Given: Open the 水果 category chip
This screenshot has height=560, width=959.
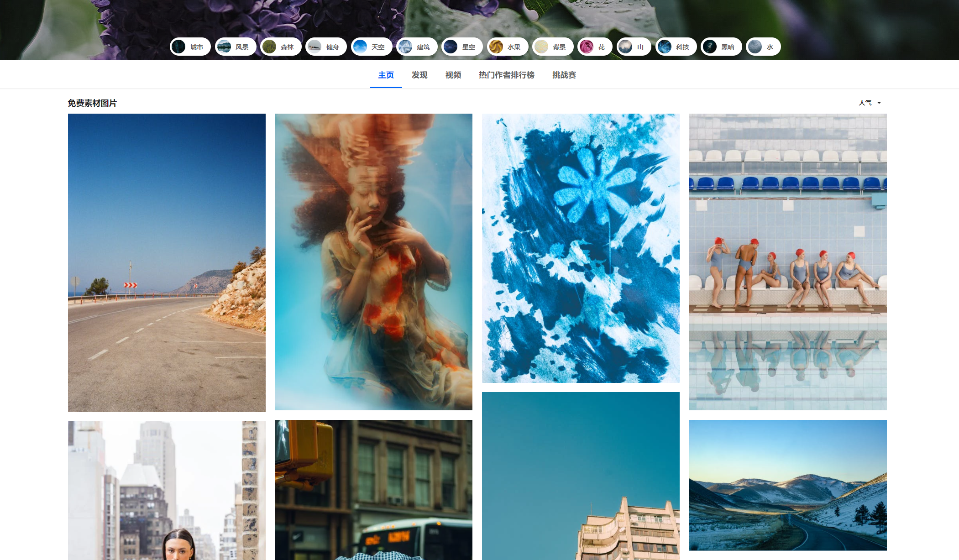Looking at the screenshot, I should click(x=507, y=47).
